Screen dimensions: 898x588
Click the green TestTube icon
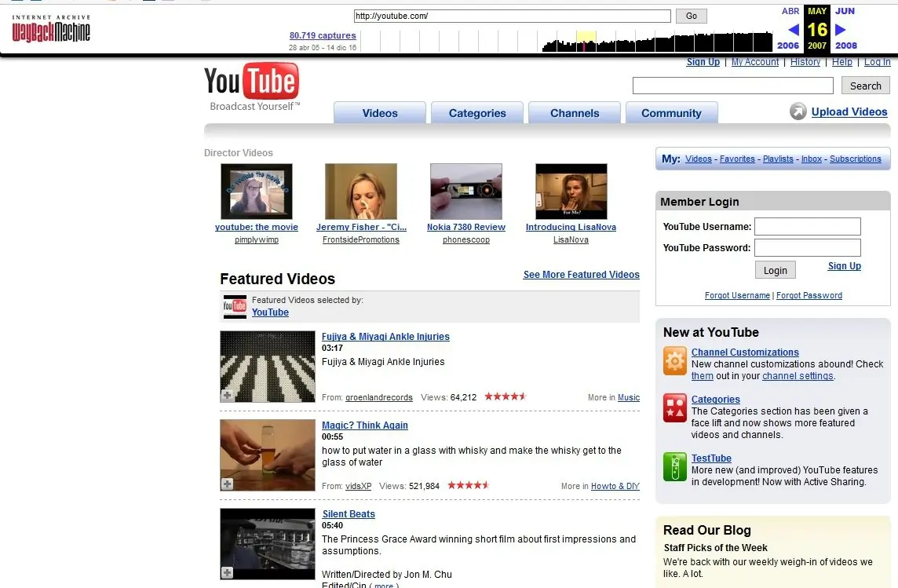674,466
